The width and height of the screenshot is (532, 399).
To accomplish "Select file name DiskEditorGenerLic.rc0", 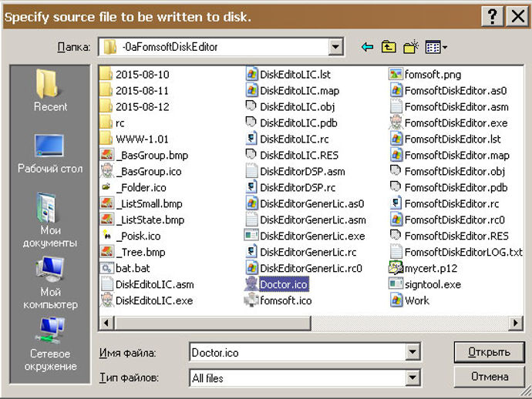I will (311, 269).
